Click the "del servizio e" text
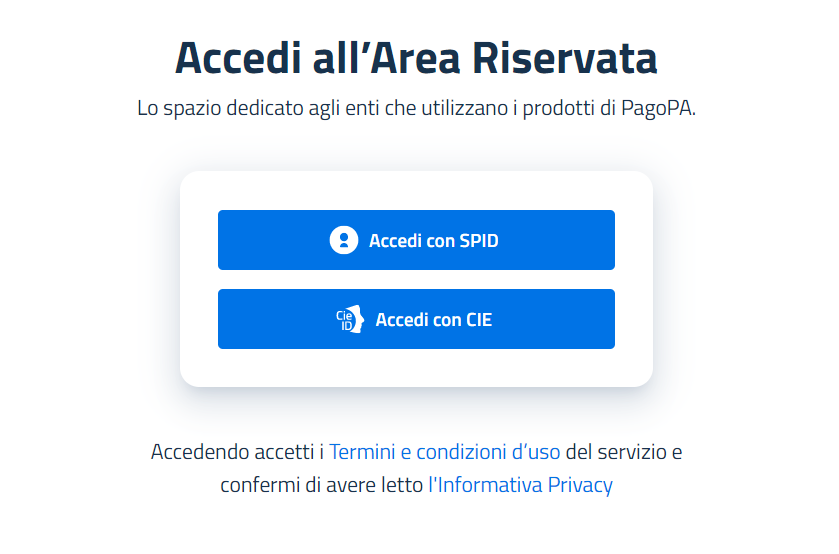839x554 pixels. point(623,452)
